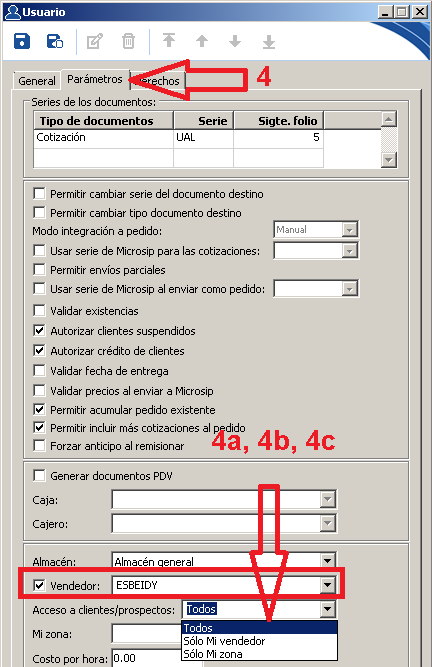Select the Parámetros tab
Image resolution: width=432 pixels, height=667 pixels.
click(x=95, y=80)
